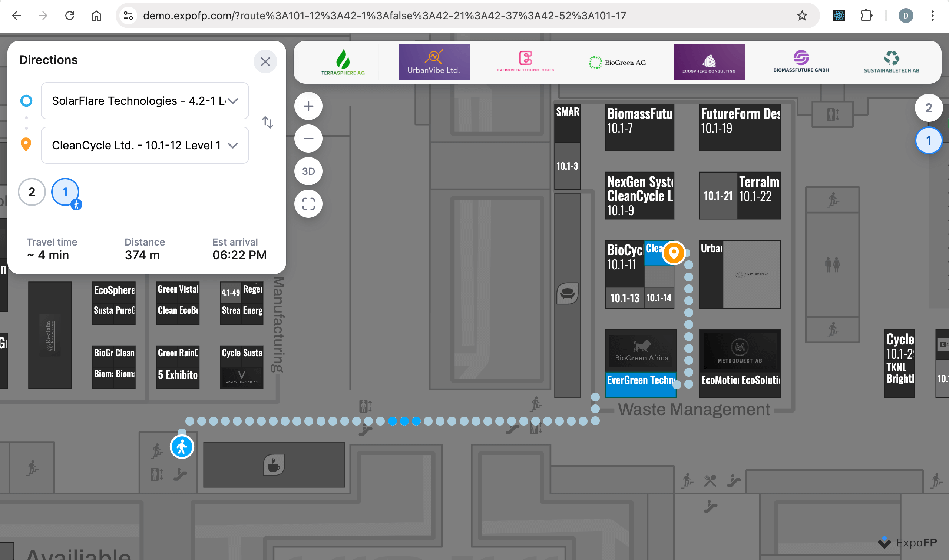Click the FutureForm 10.1-19 booth

pos(740,127)
